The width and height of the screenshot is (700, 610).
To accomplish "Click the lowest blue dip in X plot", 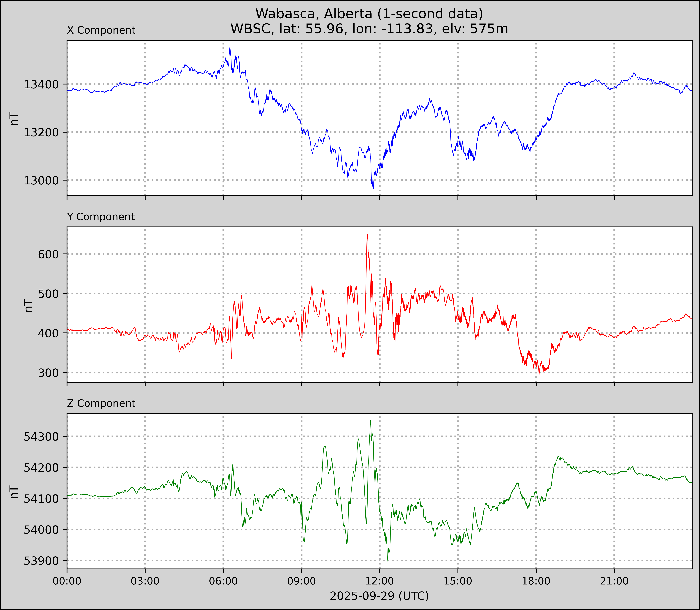I will coord(373,188).
